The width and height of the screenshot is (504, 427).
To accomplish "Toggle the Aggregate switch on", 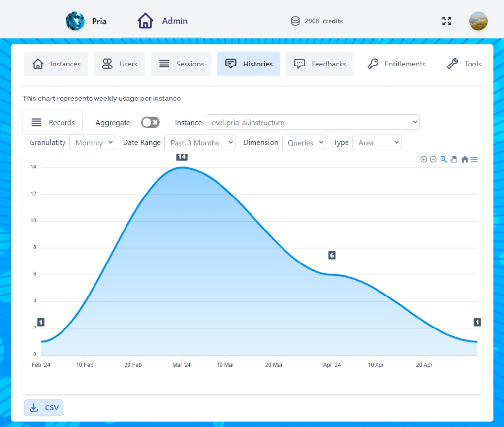I will tap(150, 122).
